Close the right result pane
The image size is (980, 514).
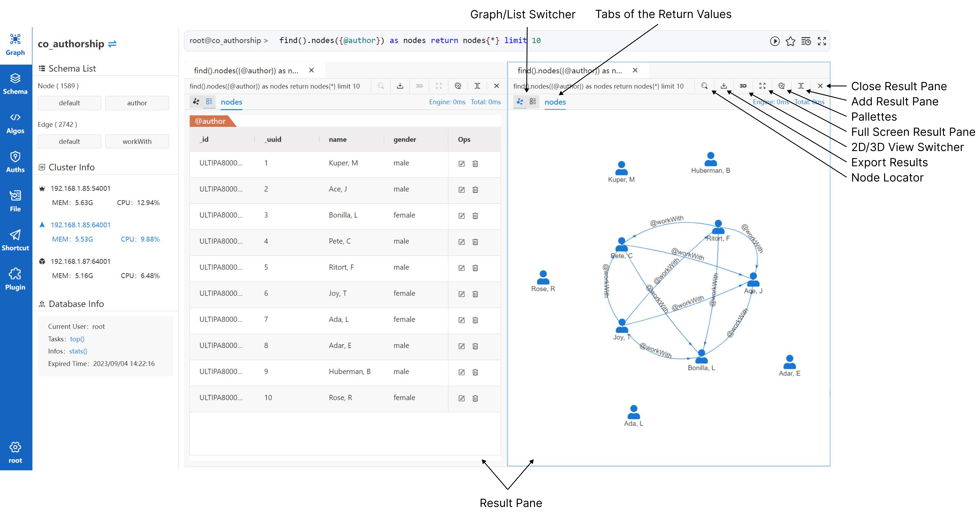pos(820,86)
